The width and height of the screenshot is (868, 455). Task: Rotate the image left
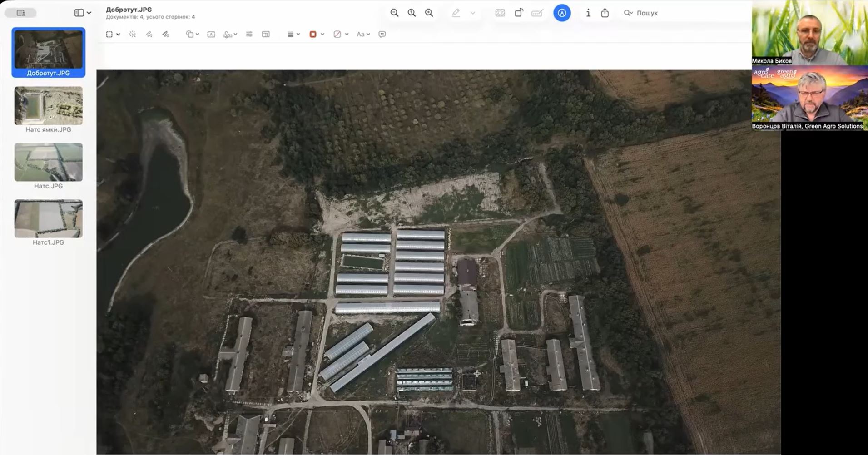tap(519, 13)
